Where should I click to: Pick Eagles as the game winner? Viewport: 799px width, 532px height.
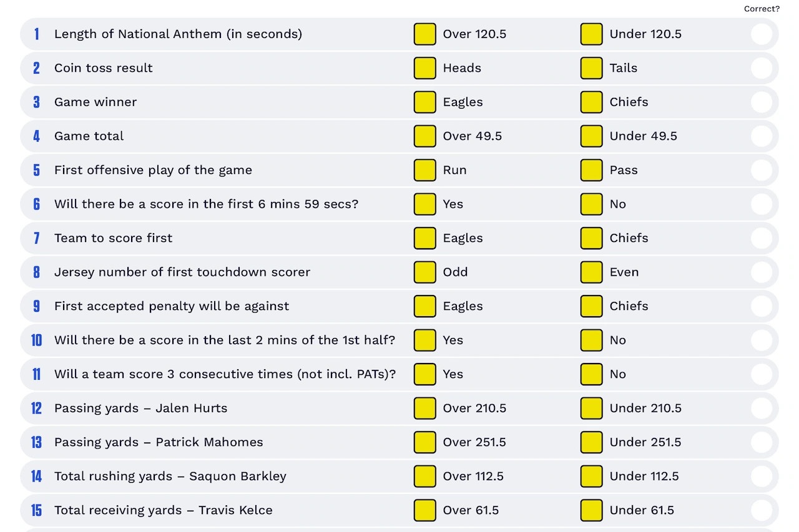[424, 102]
